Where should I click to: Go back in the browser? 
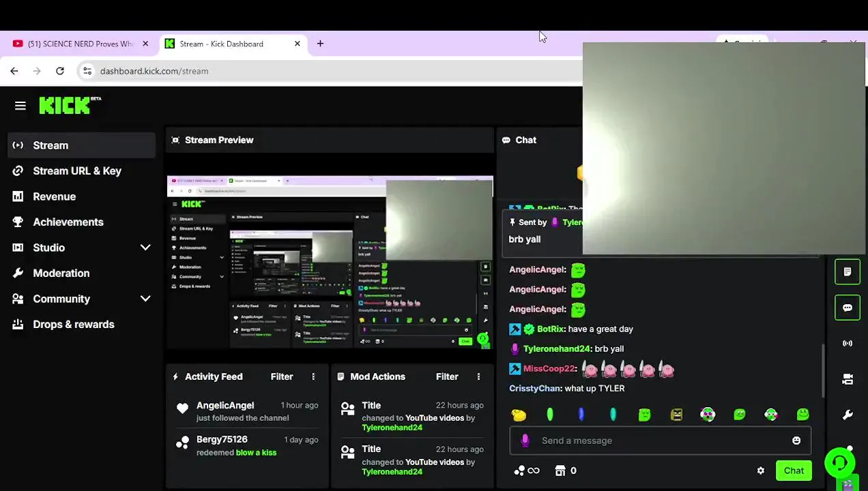click(x=14, y=71)
